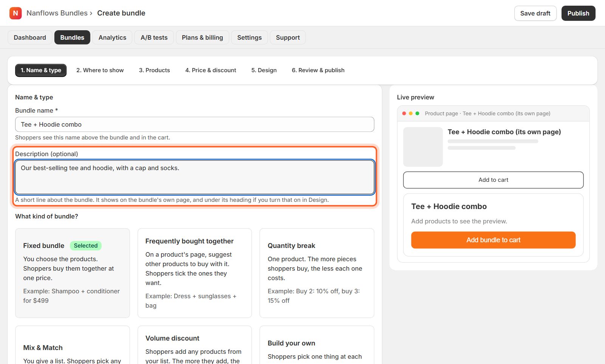Click the 'Live preview' heading
605x364 pixels.
416,97
